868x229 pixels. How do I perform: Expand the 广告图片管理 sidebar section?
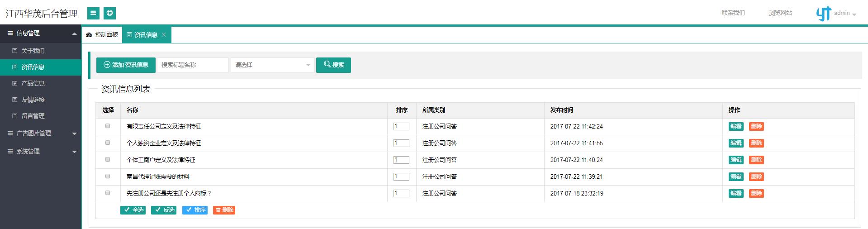(41, 133)
